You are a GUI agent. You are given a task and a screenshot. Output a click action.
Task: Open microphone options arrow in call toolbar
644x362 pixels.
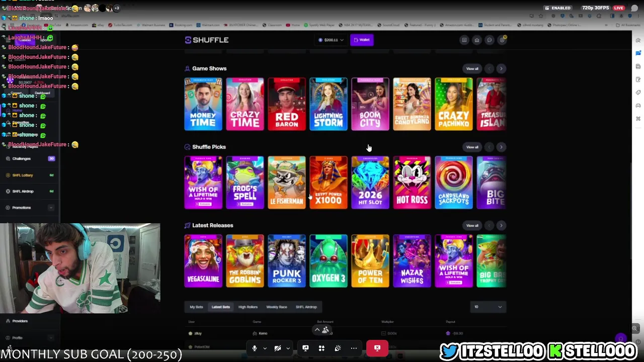tap(265, 348)
